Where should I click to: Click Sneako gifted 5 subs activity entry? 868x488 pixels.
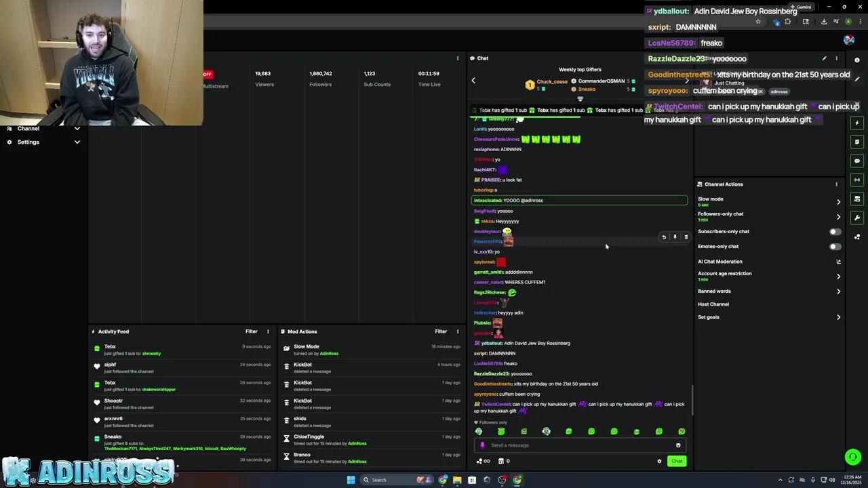(x=183, y=443)
